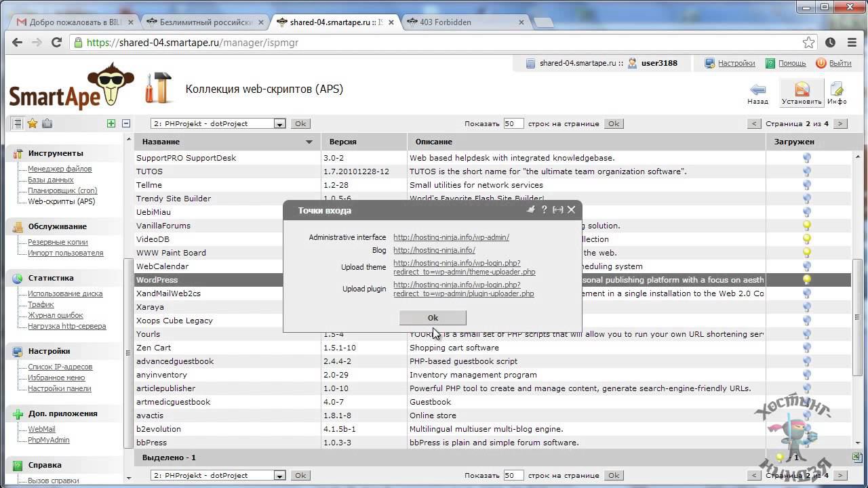The width and height of the screenshot is (868, 488).
Task: Open Планировщик (cron) in sidebar
Action: [x=62, y=190]
